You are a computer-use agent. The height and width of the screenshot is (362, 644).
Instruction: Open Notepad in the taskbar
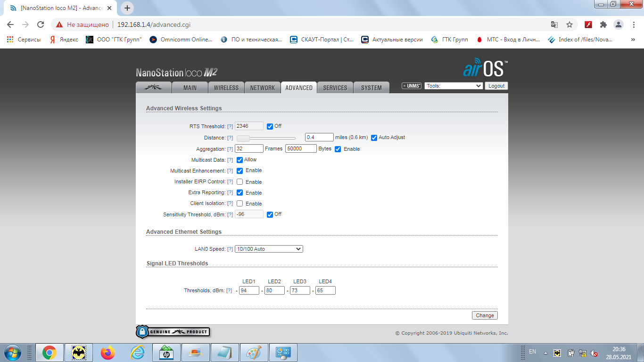coord(224,353)
